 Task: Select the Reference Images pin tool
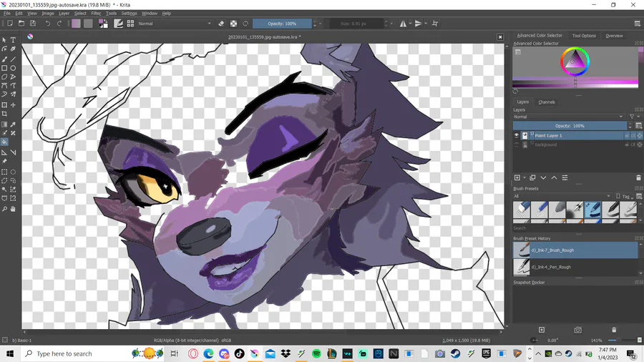(x=4, y=161)
